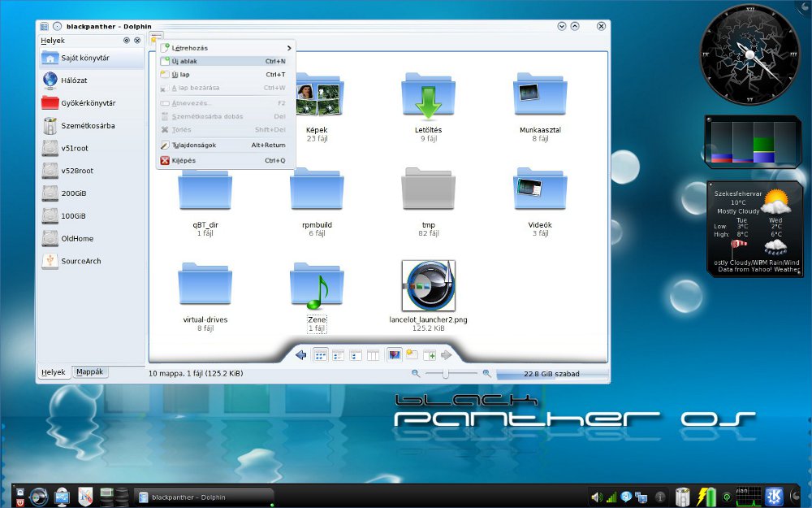
Task: Open the trash widget in the panel
Action: point(683,497)
